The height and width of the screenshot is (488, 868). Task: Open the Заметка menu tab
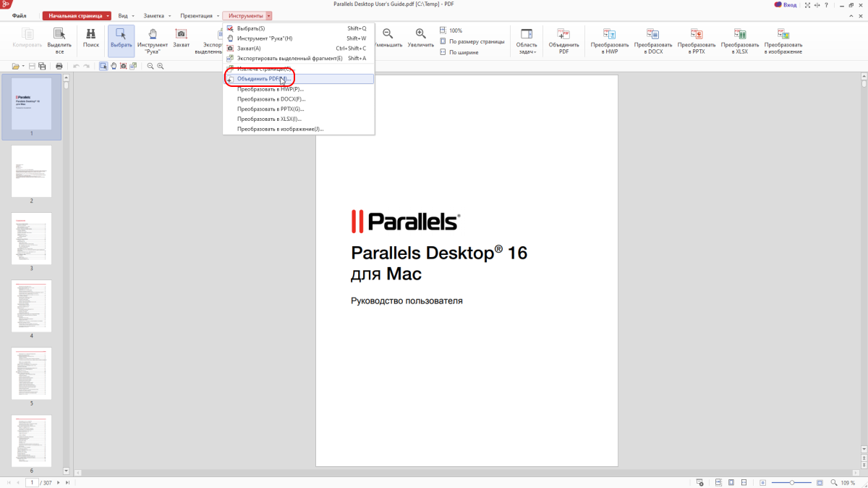point(154,15)
